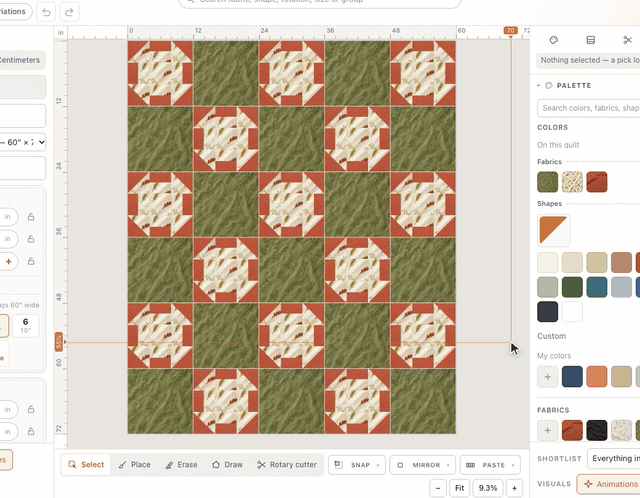Select the light beige color swatch
Image resolution: width=640 pixels, height=498 pixels.
tap(572, 262)
